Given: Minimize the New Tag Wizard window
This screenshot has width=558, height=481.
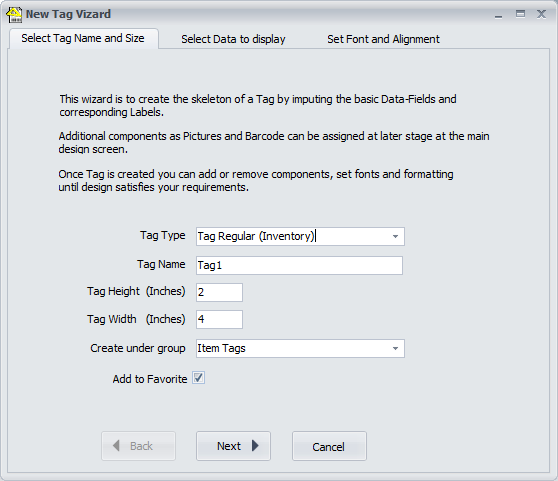Looking at the screenshot, I should coord(498,15).
